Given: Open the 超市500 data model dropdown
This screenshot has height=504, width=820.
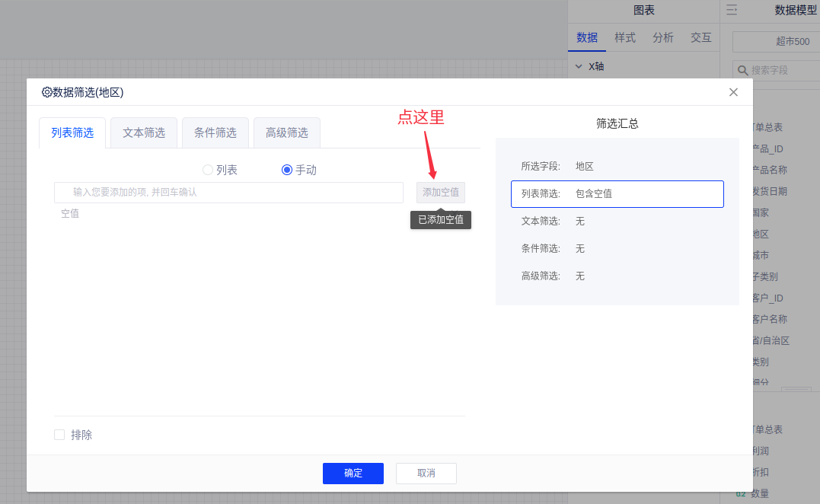Looking at the screenshot, I should coord(775,41).
